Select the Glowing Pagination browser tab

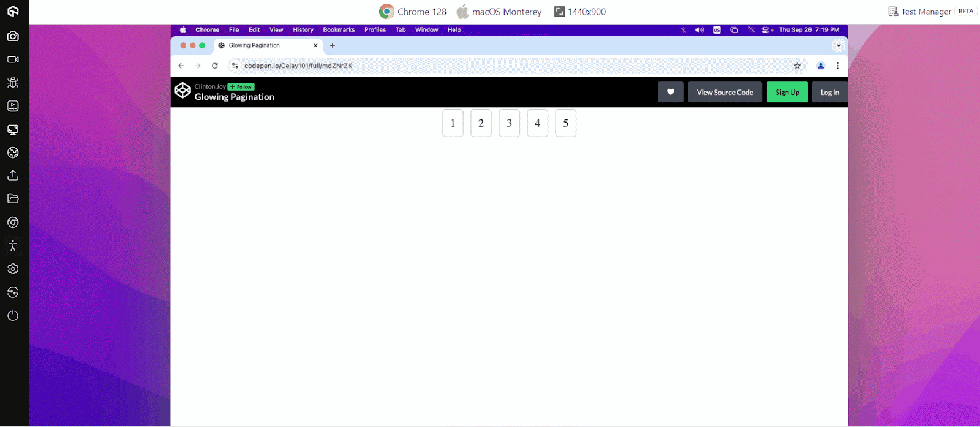coord(268,45)
